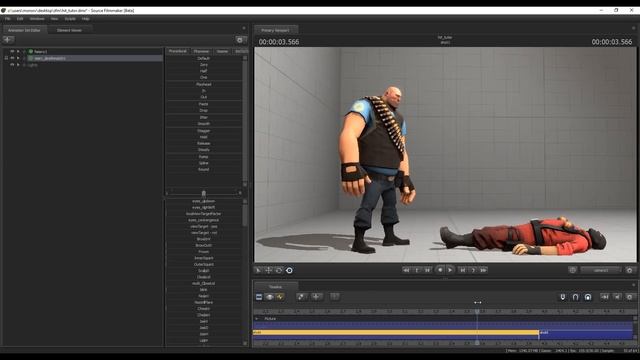Play the shot in viewport
This screenshot has height=360, width=640.
point(450,270)
